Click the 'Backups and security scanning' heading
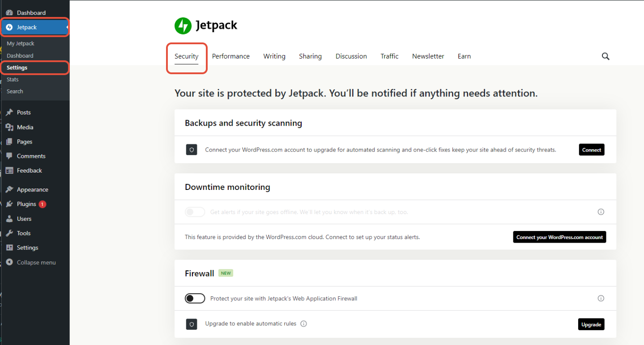The image size is (644, 345). pos(243,123)
